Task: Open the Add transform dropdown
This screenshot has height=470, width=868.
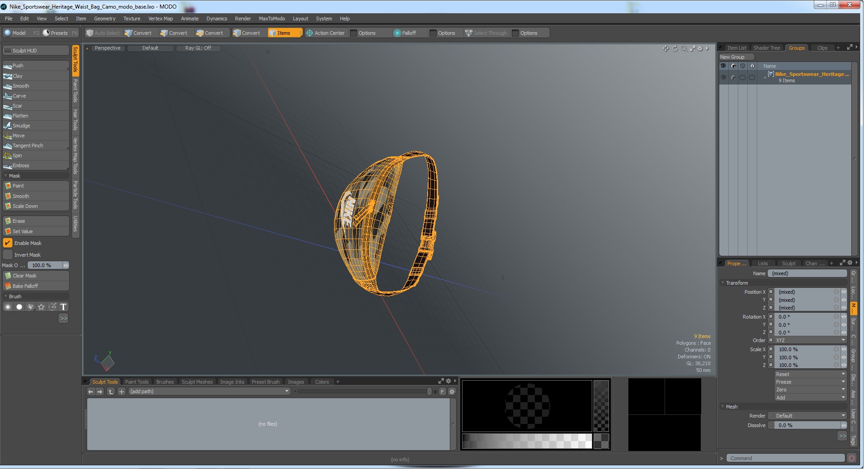Action: pos(810,398)
